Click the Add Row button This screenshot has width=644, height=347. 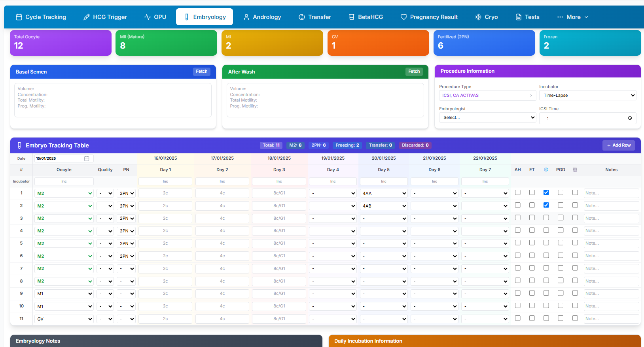tap(619, 145)
